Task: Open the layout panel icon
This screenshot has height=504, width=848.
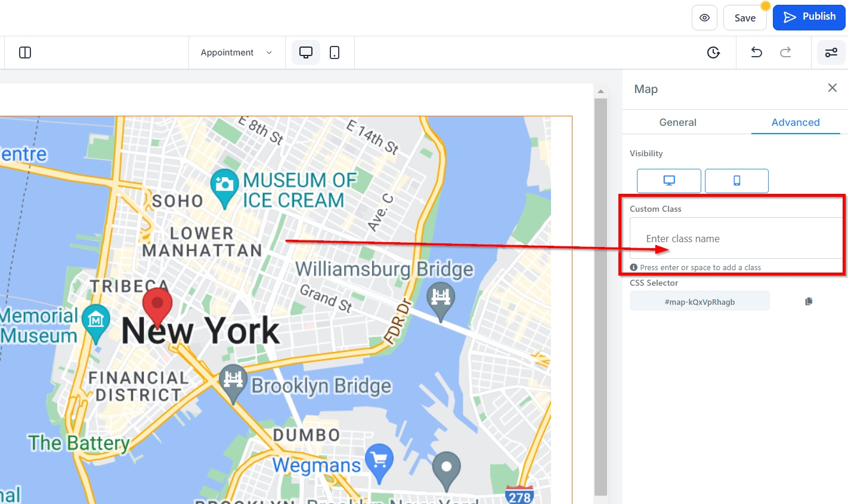Action: tap(25, 52)
